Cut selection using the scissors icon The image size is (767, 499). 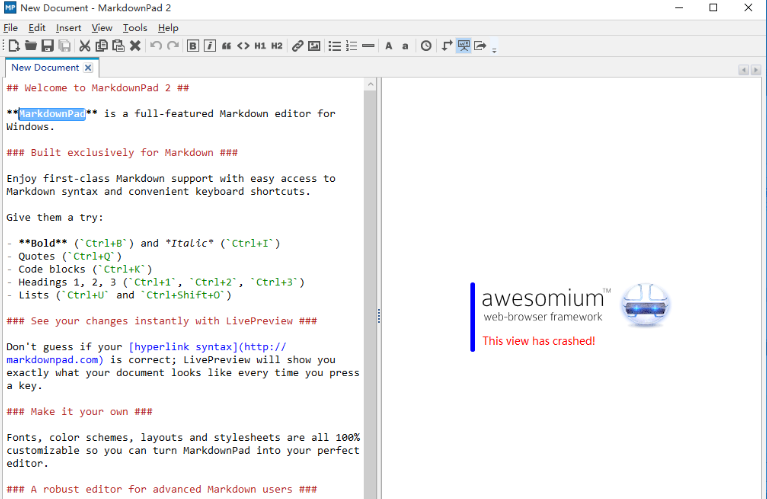[x=85, y=46]
